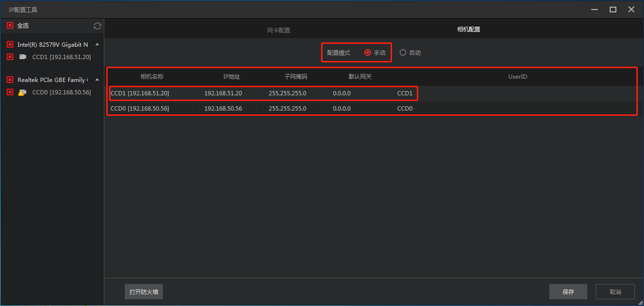Click CCD0 subnet mask cell 255.255.255.0
The height and width of the screenshot is (306, 644).
pos(287,109)
